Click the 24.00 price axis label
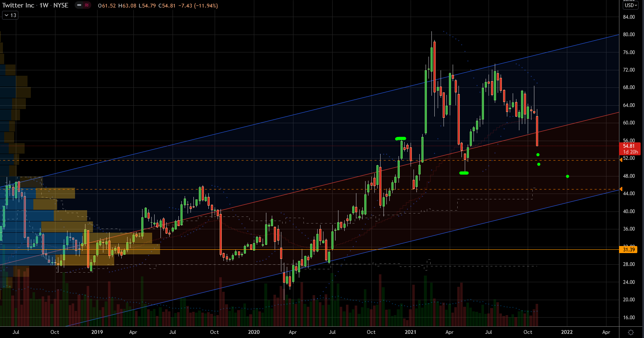This screenshot has height=338, width=644. coord(629,282)
